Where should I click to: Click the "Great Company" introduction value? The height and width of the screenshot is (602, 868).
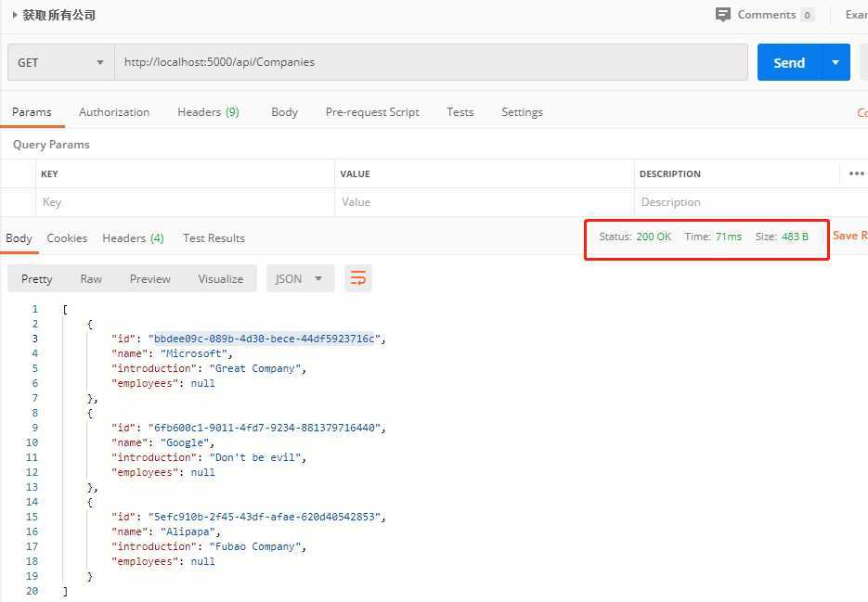[255, 368]
